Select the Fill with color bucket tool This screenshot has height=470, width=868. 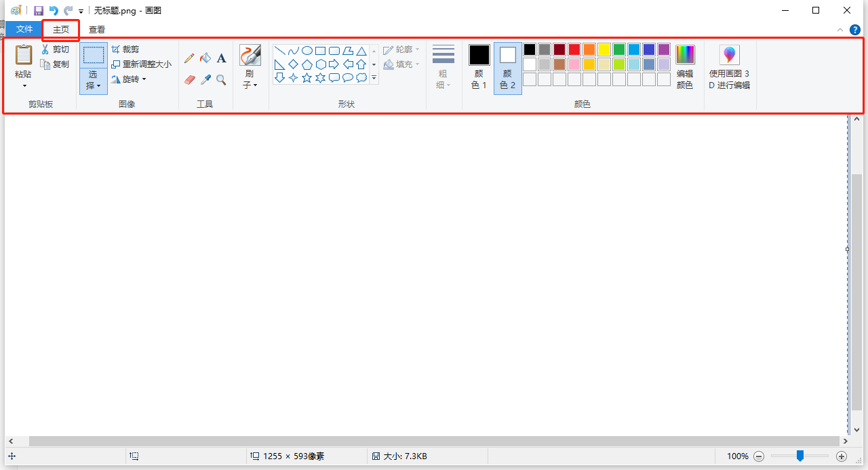[x=205, y=59]
